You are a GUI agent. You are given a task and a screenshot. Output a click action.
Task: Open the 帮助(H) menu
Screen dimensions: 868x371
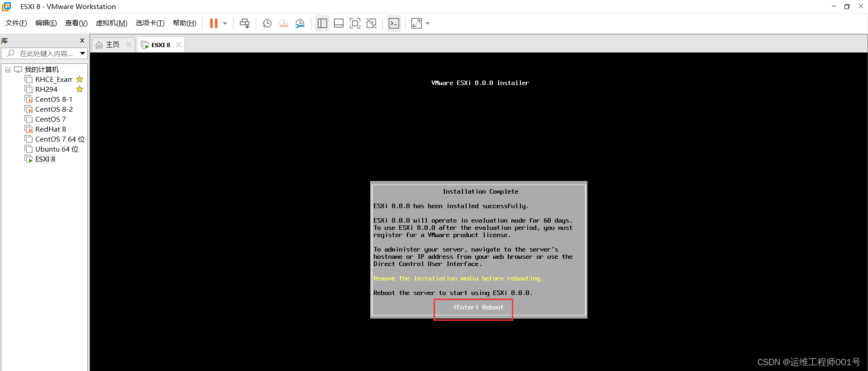[x=184, y=23]
